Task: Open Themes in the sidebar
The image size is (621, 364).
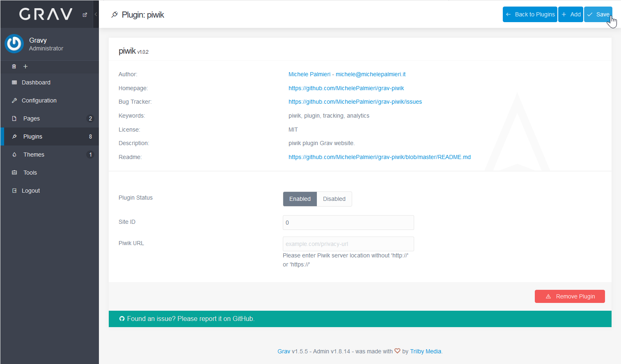Action: (x=50, y=155)
